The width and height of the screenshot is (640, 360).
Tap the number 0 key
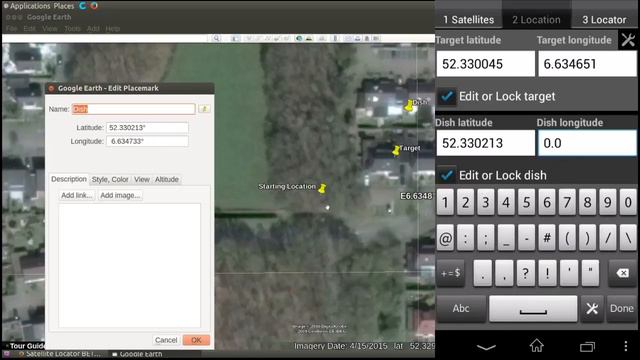click(x=628, y=202)
